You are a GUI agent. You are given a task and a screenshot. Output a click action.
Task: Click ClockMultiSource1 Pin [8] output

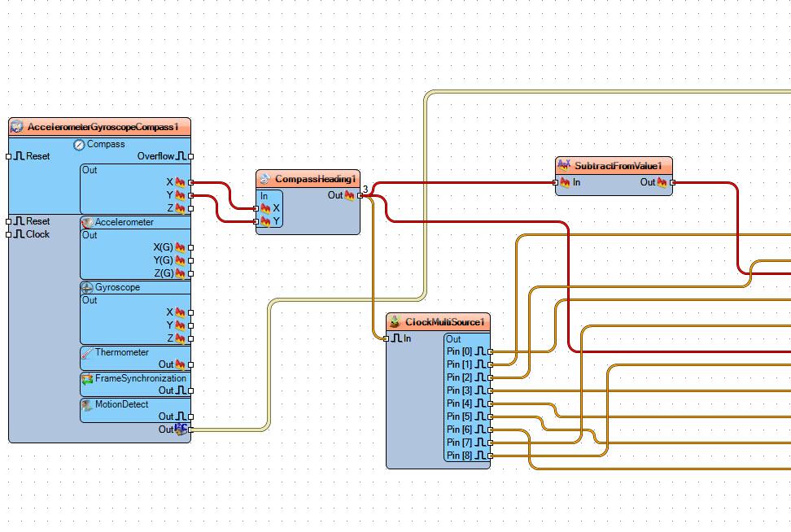(490, 456)
